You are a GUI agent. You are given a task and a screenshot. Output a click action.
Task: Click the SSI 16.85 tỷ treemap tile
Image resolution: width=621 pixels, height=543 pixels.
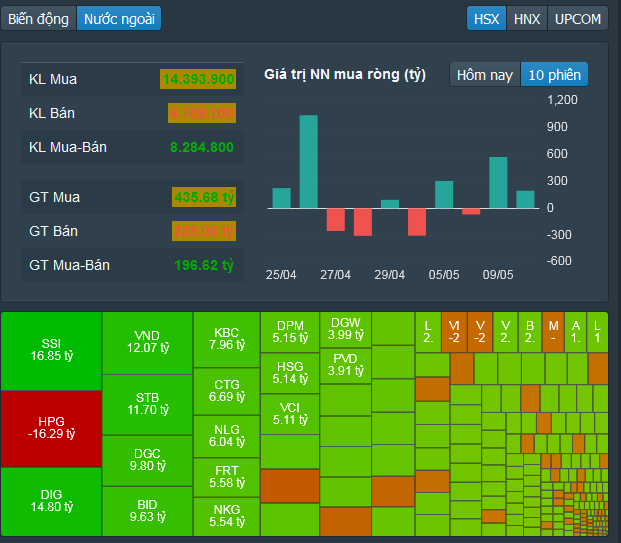pos(51,351)
